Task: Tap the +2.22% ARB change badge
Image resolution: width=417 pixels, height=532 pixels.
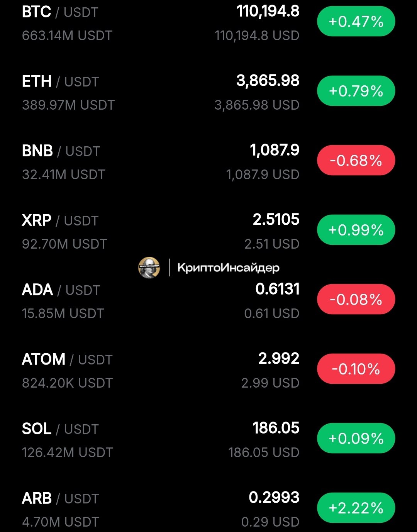Action: (356, 508)
